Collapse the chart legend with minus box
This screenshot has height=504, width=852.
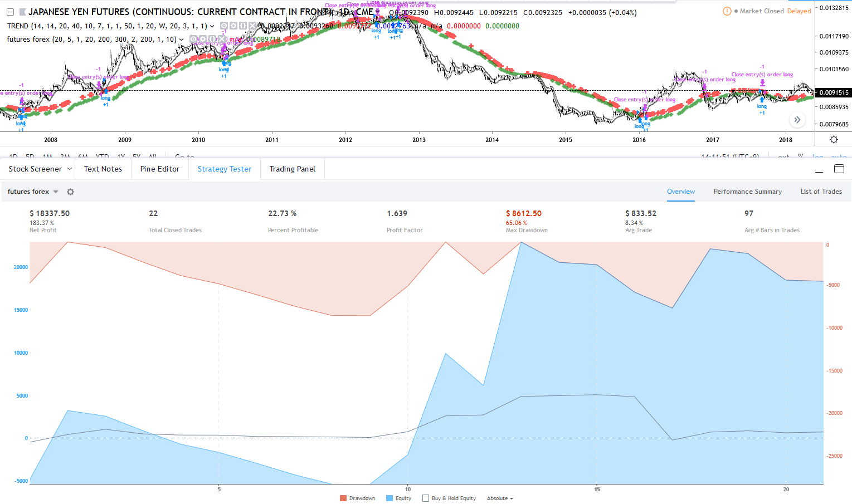[10, 12]
